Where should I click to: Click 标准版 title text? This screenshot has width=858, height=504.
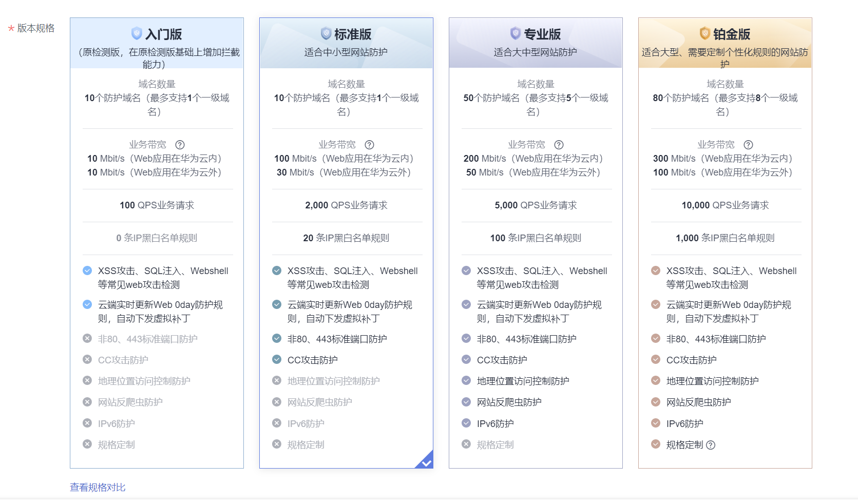[353, 34]
